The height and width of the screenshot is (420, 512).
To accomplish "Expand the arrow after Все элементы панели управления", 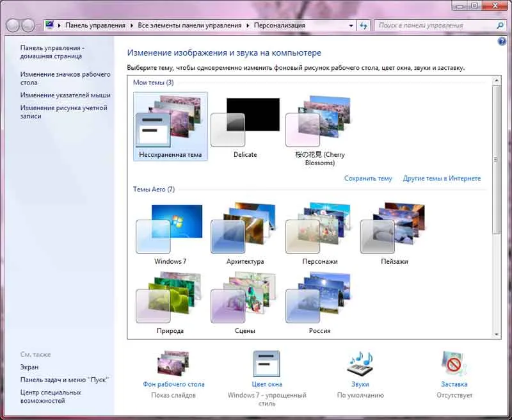I will (248, 26).
